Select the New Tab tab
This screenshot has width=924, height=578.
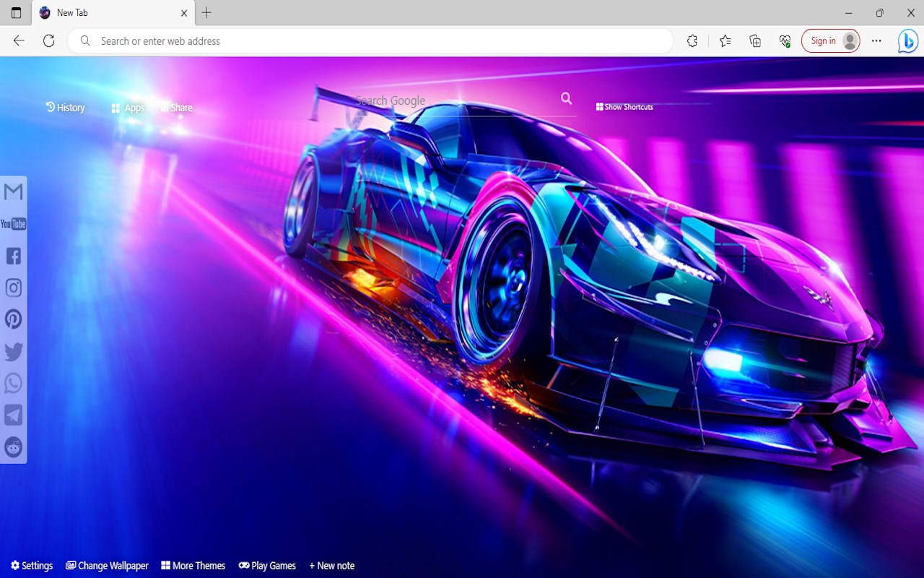click(x=113, y=13)
